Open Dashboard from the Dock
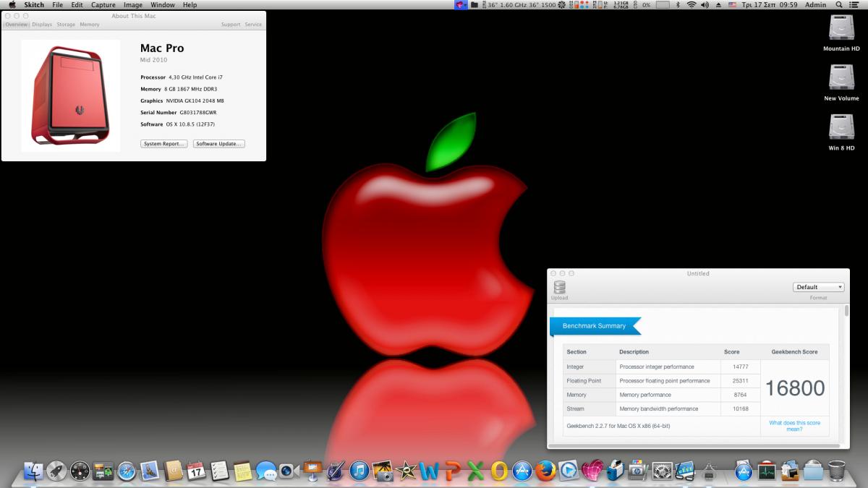 (80, 471)
